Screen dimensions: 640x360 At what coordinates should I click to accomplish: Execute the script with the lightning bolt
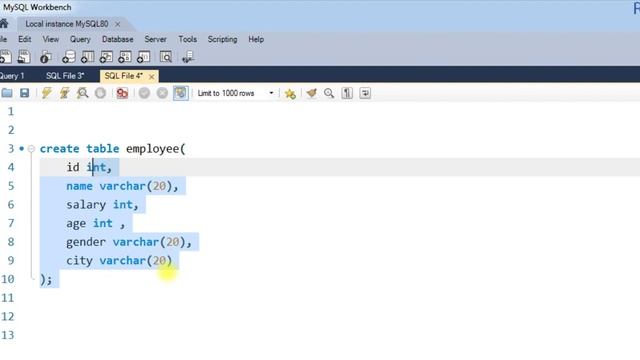coord(47,93)
